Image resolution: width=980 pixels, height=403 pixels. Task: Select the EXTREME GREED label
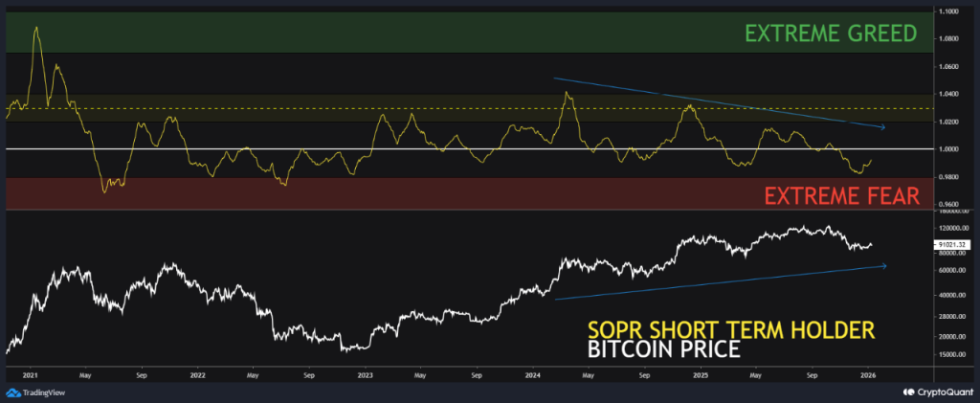coord(830,34)
